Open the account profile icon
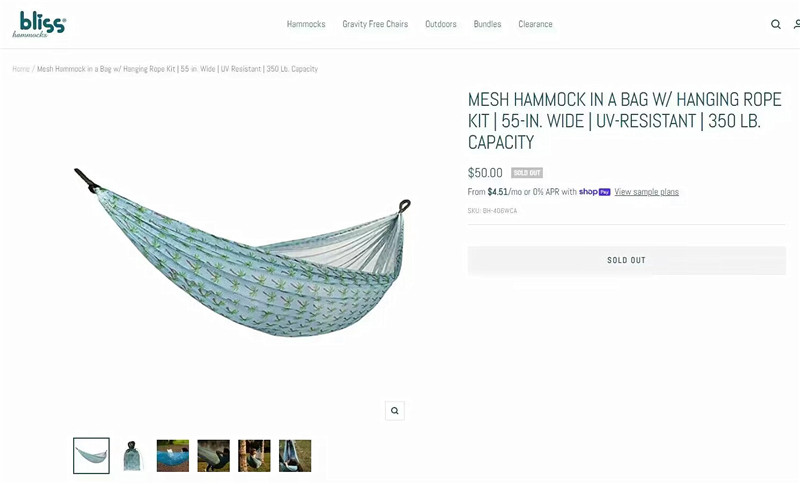This screenshot has width=800, height=484. click(x=796, y=24)
